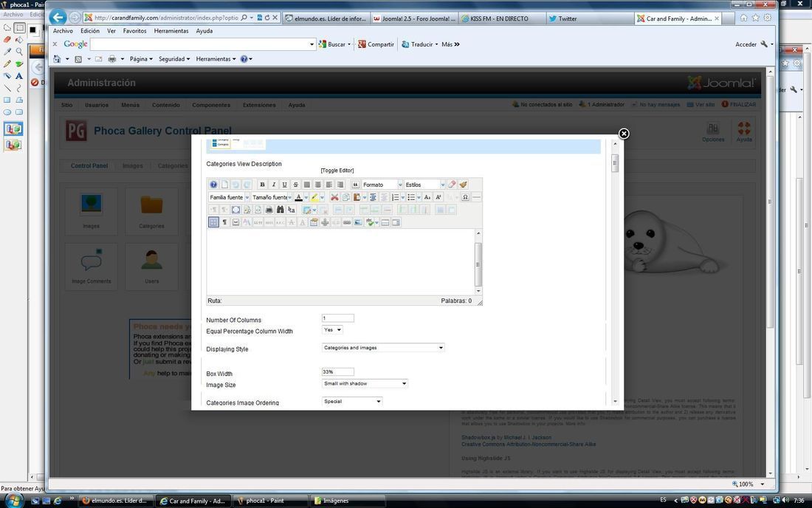Click the Toggle Editor link
The height and width of the screenshot is (508, 812).
point(337,171)
